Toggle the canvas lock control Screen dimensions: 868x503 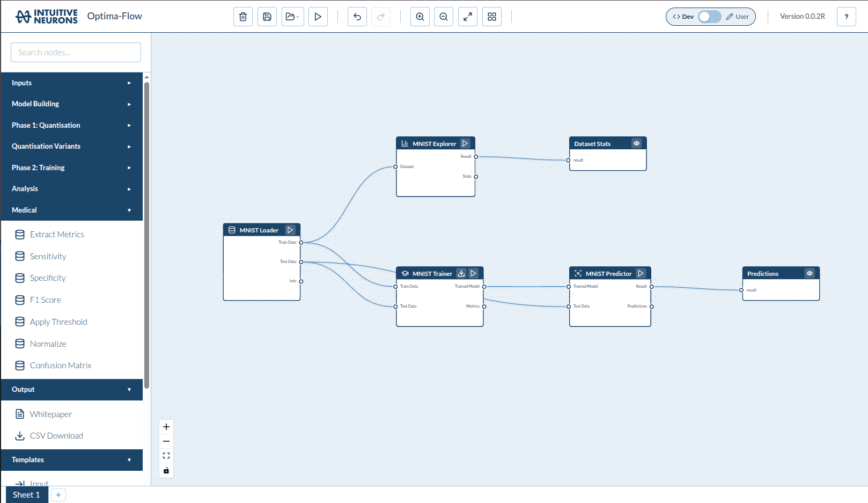[166, 471]
